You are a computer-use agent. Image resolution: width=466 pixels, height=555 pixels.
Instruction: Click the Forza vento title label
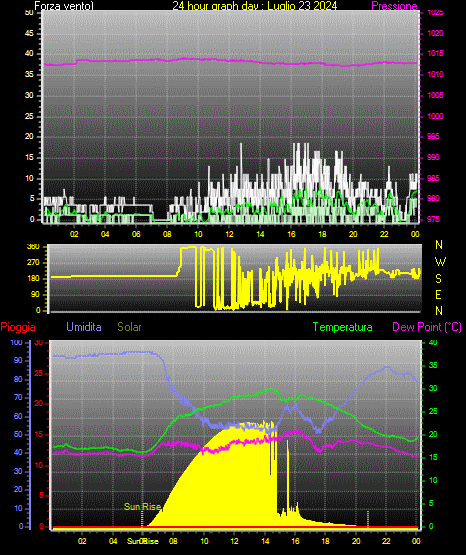64,6
